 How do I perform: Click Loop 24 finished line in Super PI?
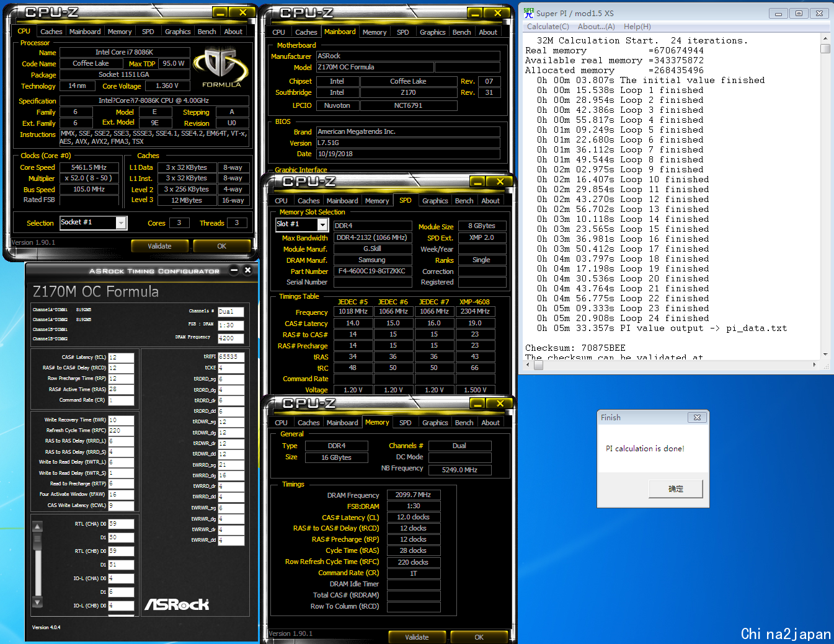click(x=623, y=318)
